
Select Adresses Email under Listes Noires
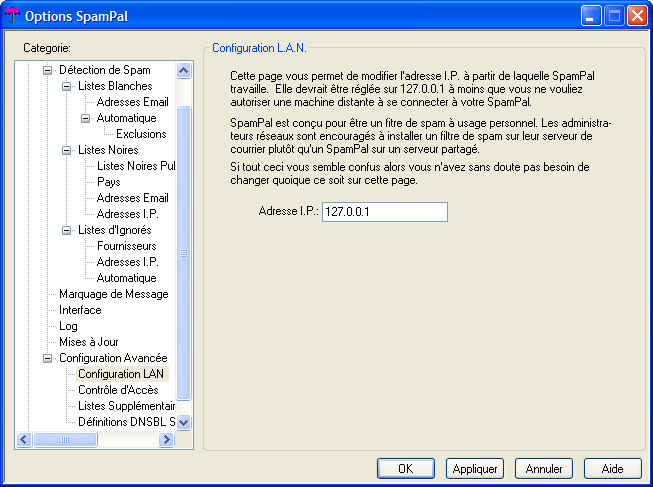pyautogui.click(x=132, y=198)
